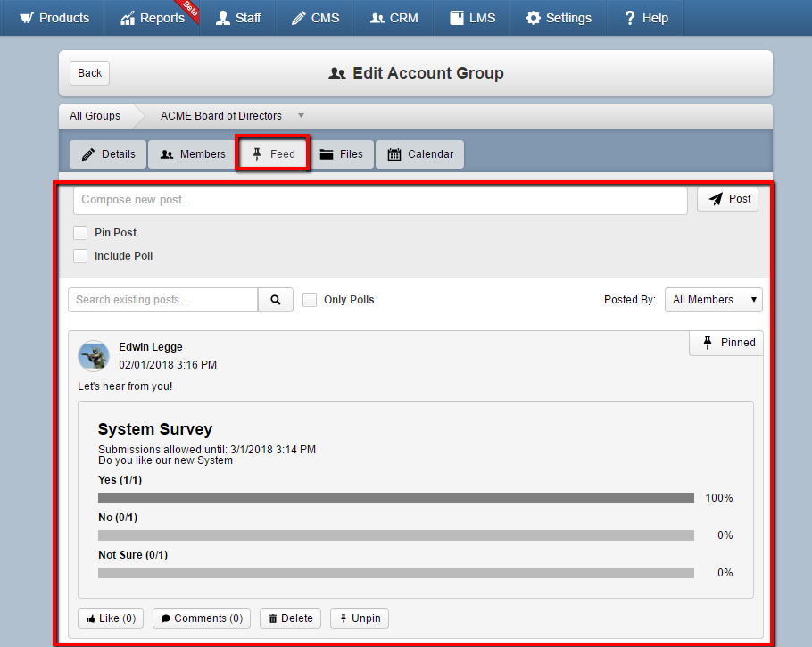Image resolution: width=812 pixels, height=647 pixels.
Task: Switch to the Members tab
Action: point(193,154)
